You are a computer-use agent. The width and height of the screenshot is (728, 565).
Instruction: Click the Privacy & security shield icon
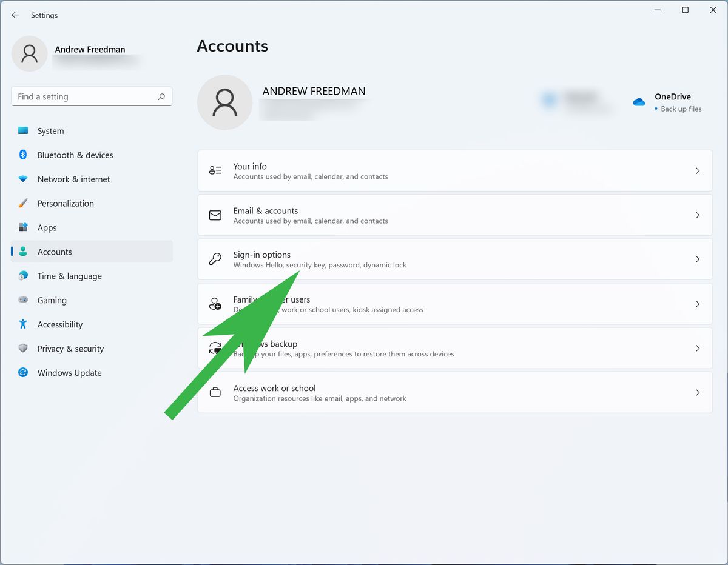tap(22, 349)
